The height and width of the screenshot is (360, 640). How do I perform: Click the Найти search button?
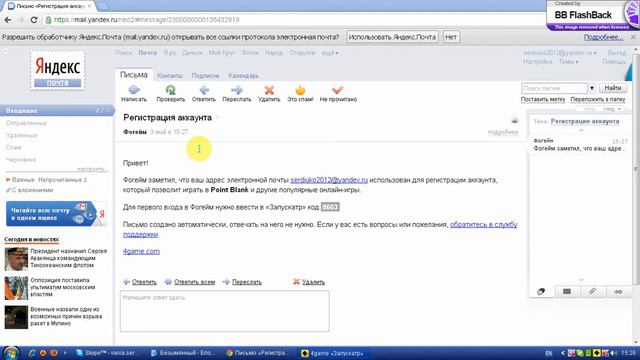pyautogui.click(x=613, y=88)
